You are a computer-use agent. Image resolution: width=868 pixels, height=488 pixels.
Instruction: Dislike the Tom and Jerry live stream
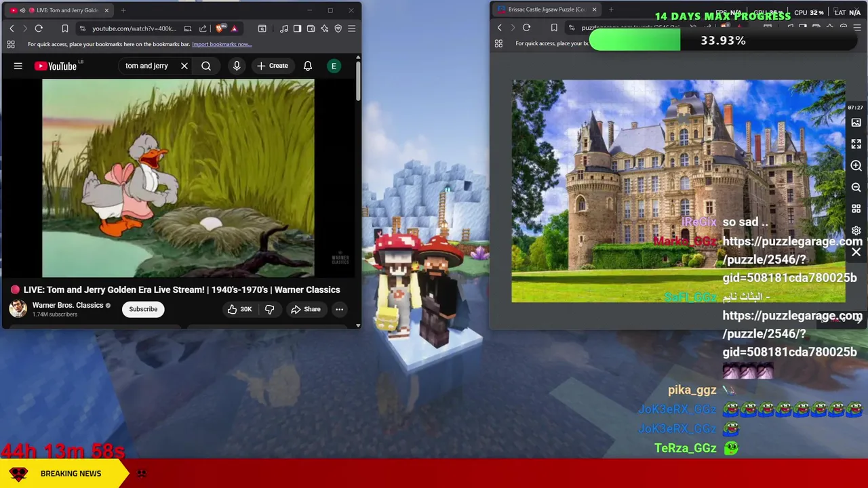[269, 309]
